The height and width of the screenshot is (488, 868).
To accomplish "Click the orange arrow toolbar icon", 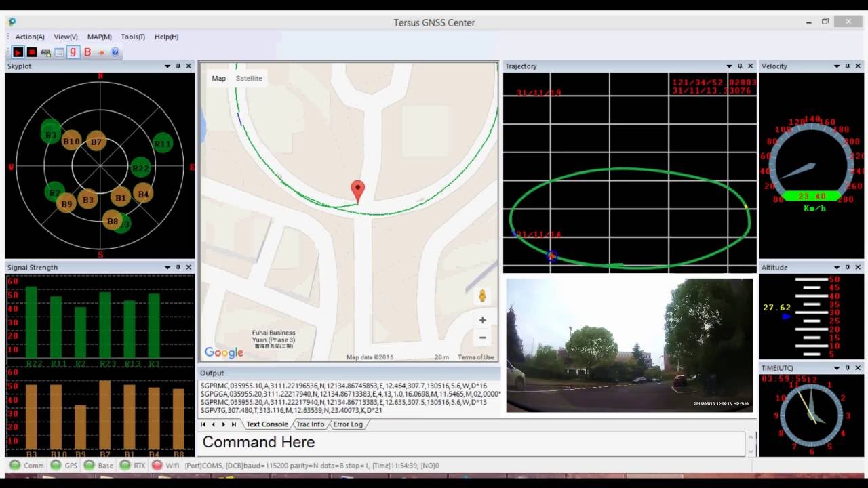I will tap(101, 52).
